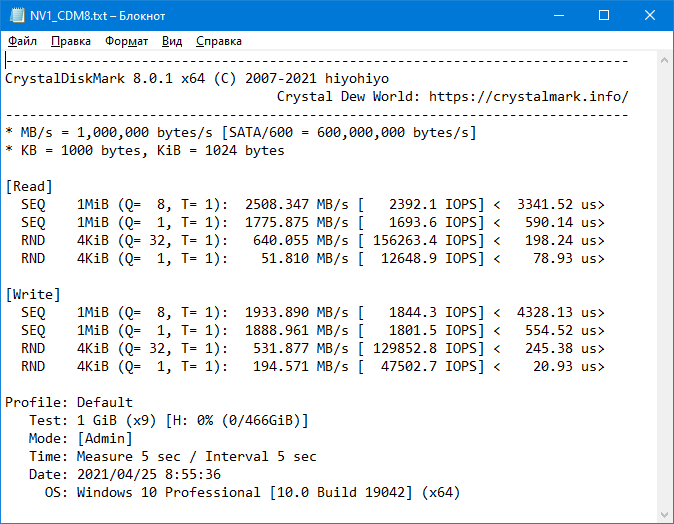Viewport: 674px width, 524px height.
Task: Click the Windows 10 Professional OS line
Action: [252, 492]
